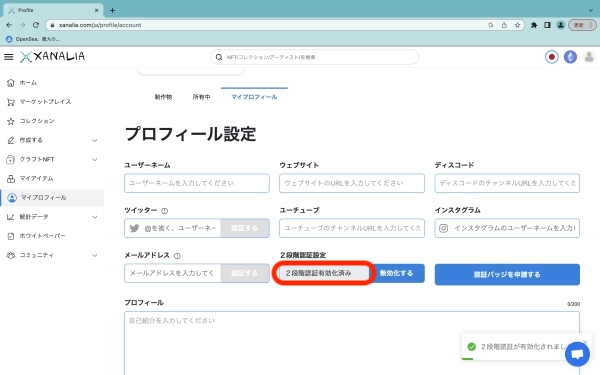600x375 pixels.
Task: Click the home icon in sidebar
Action: [11, 83]
